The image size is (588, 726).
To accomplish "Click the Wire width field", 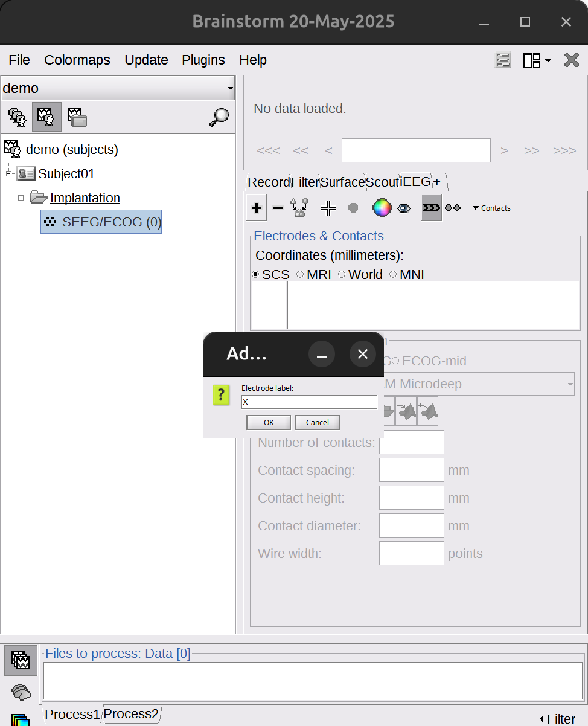I will click(x=412, y=553).
